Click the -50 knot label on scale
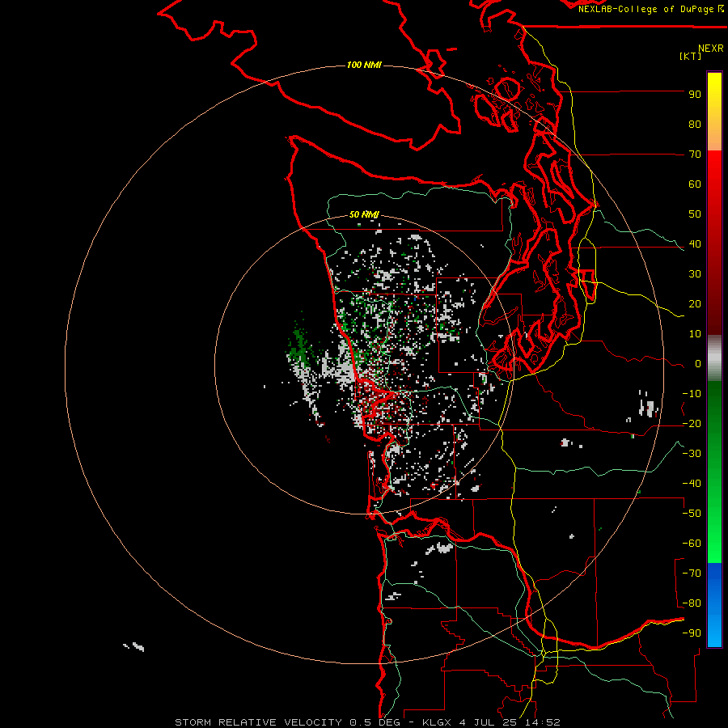The image size is (728, 728). (x=692, y=514)
